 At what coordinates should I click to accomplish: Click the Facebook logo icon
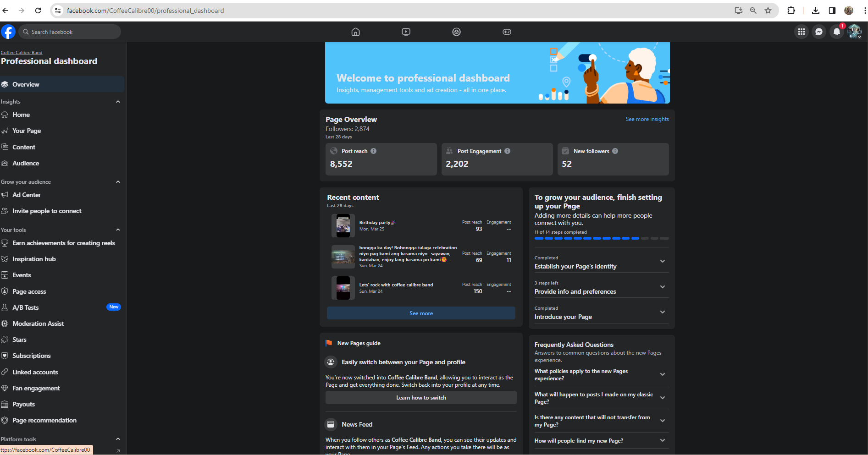8,32
